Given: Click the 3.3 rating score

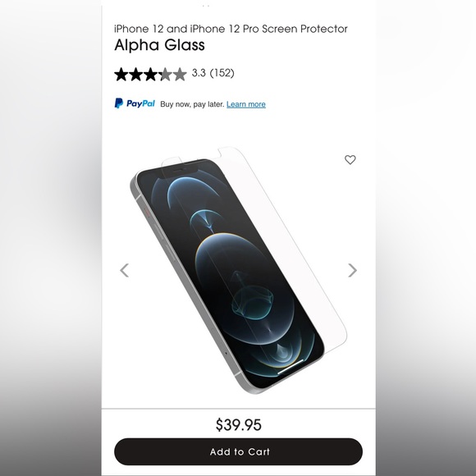Looking at the screenshot, I should pyautogui.click(x=199, y=73).
